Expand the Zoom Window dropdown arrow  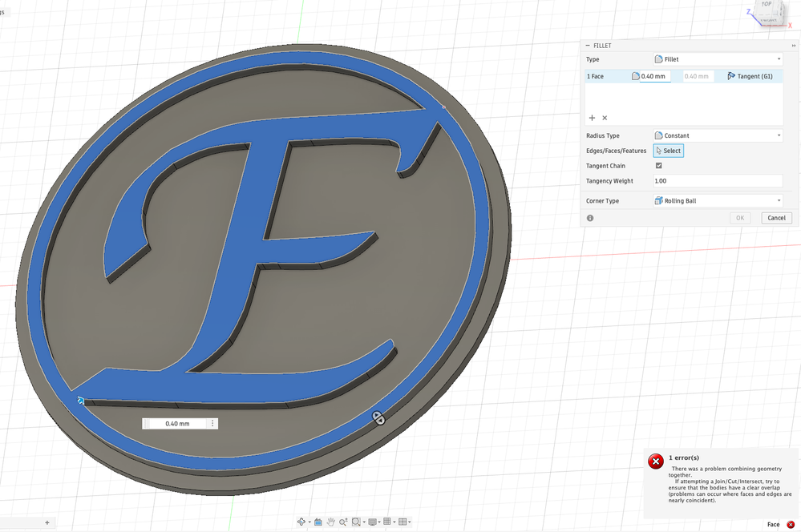[x=364, y=522]
